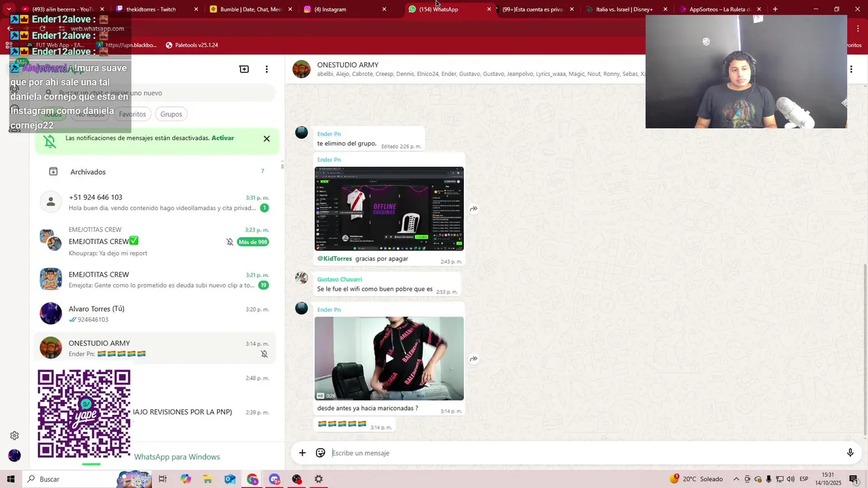Click the ONESTUDIO ARMY header title
Viewport: 868px width, 488px height.
coord(348,65)
